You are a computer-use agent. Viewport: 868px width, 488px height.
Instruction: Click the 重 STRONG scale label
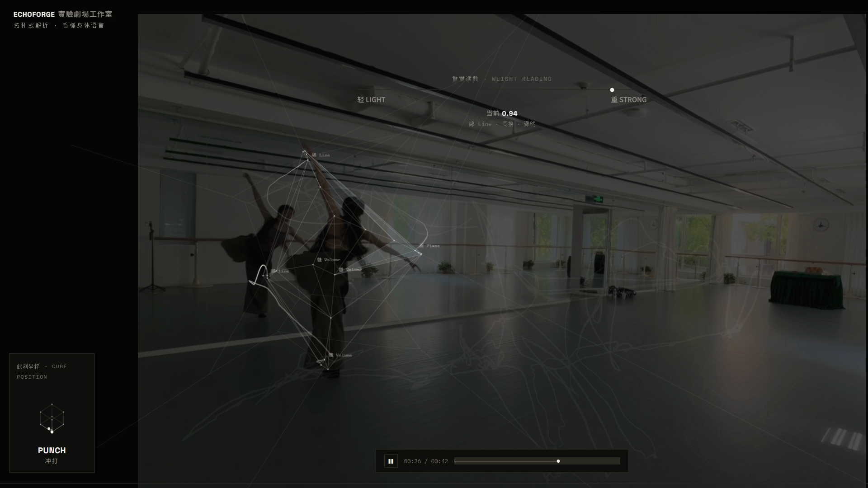pyautogui.click(x=629, y=100)
